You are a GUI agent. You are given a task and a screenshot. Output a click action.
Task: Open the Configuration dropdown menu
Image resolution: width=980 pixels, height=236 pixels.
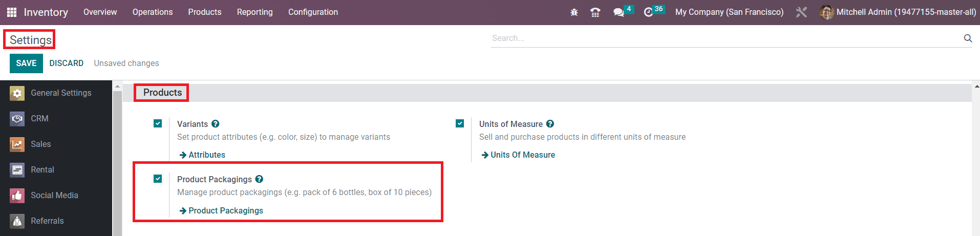[313, 12]
